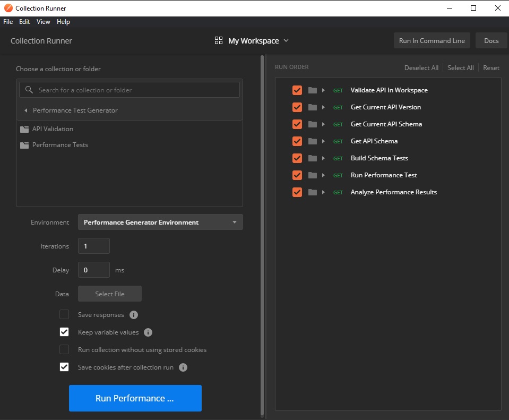The width and height of the screenshot is (509, 420).
Task: Click the search magnifier icon in collection search
Action: [x=29, y=90]
